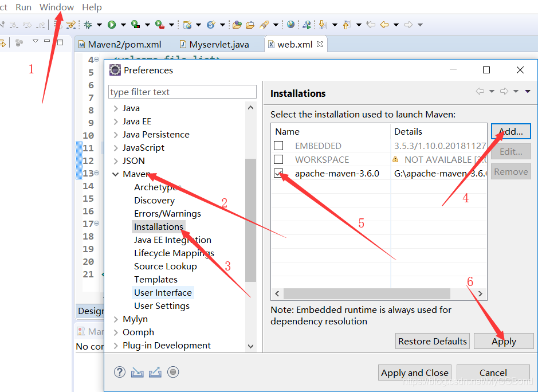Image resolution: width=538 pixels, height=392 pixels.
Task: Click the Open Task icon
Action: 250,25
